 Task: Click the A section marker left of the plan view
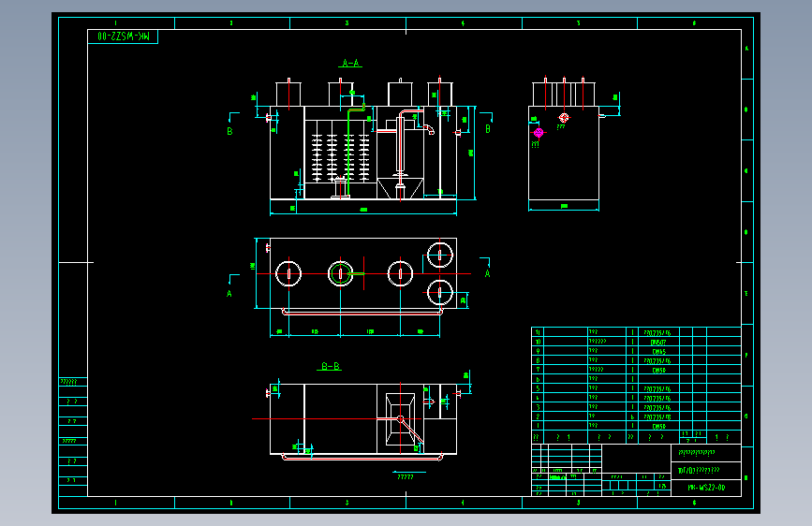click(229, 294)
